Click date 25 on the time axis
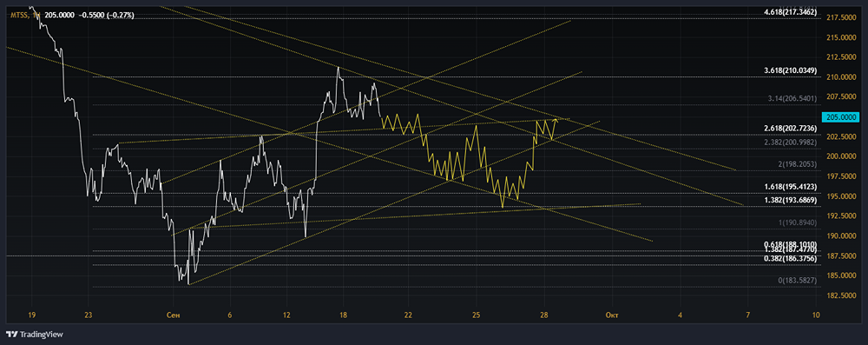This screenshot has height=345, width=868. 476,315
